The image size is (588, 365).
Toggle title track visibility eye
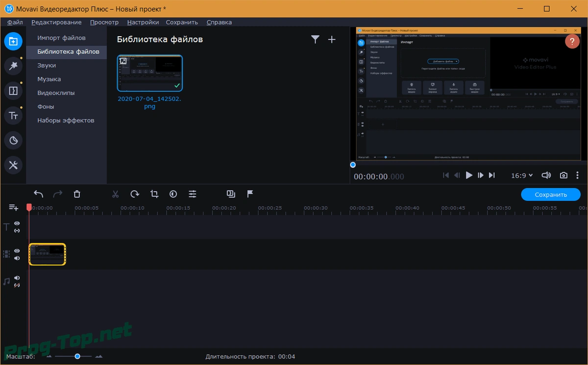point(17,223)
